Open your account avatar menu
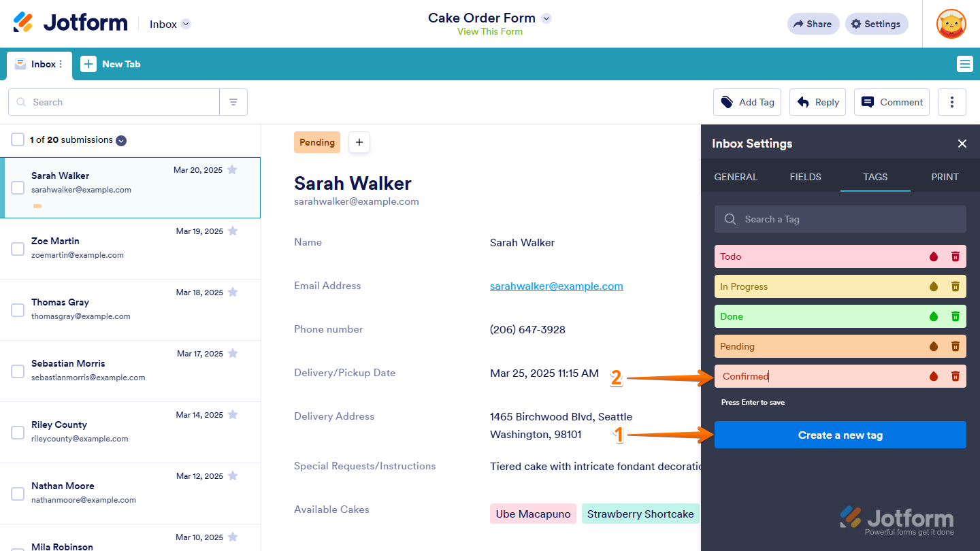Screen dimensions: 980x551 pos(950,24)
